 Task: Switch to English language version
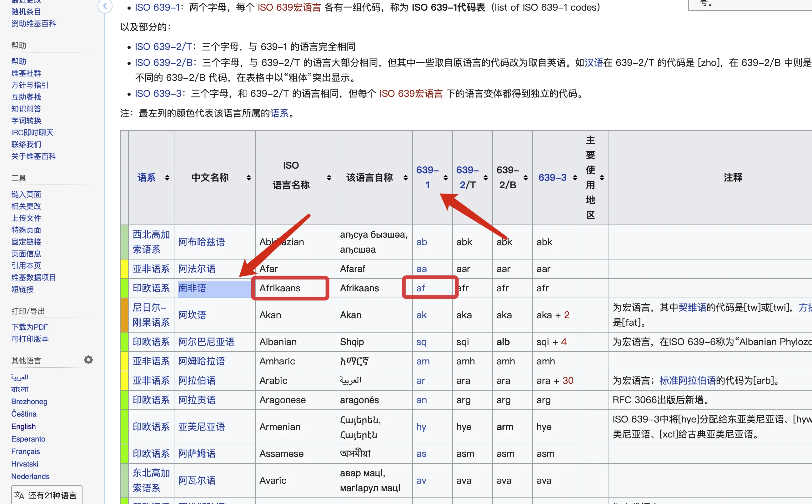tap(23, 426)
